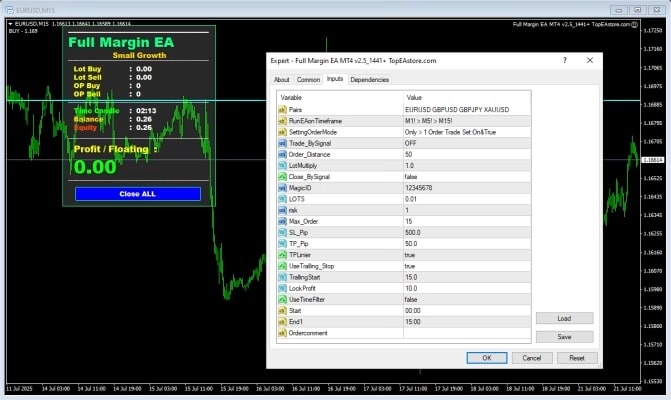Open the Close_BySignal false value dropdown
671x400 pixels.
(467, 177)
